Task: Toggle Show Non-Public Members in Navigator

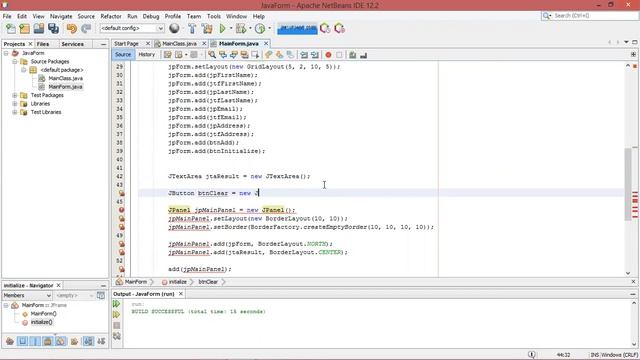Action: pyautogui.click(x=48, y=341)
